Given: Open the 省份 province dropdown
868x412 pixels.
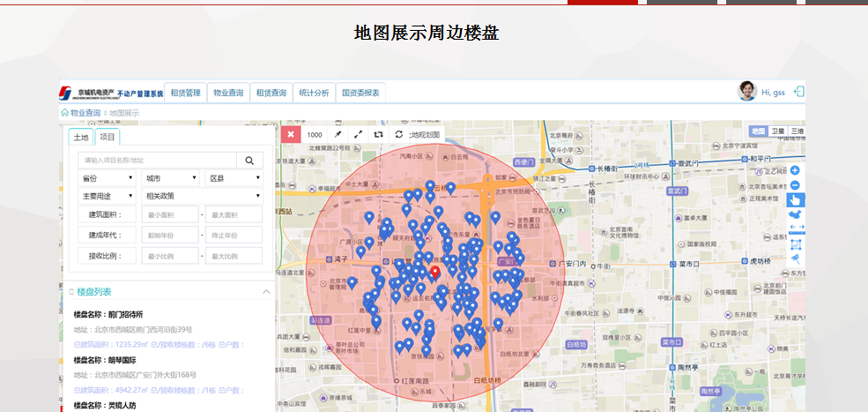Looking at the screenshot, I should coord(107,178).
